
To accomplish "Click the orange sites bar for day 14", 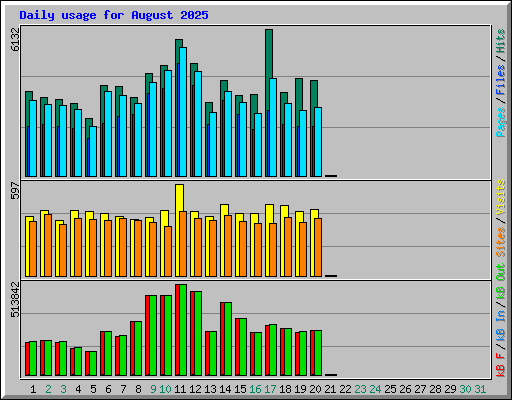I will pyautogui.click(x=228, y=246).
